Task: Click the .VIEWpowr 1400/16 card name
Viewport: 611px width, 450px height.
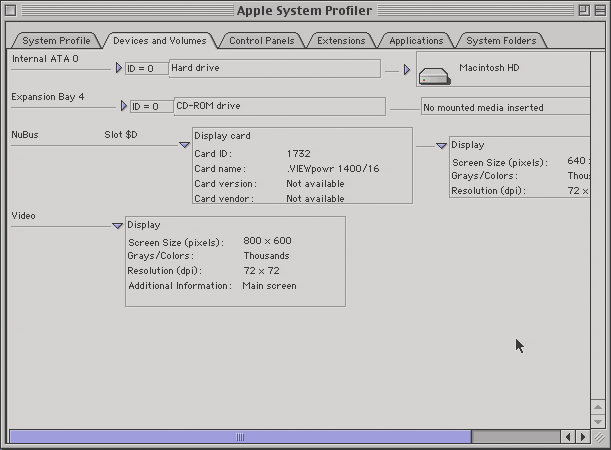Action: click(333, 169)
